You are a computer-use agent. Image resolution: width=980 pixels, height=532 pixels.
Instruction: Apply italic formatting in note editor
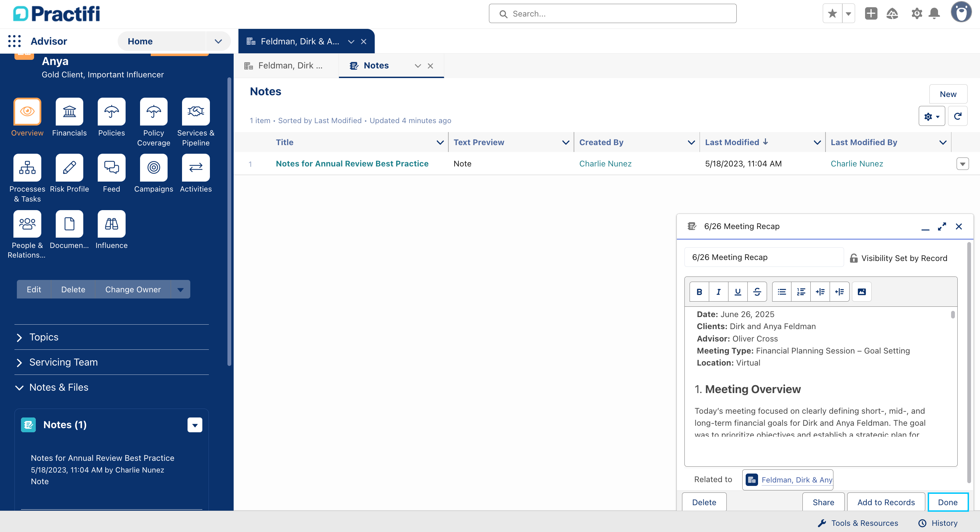point(718,292)
